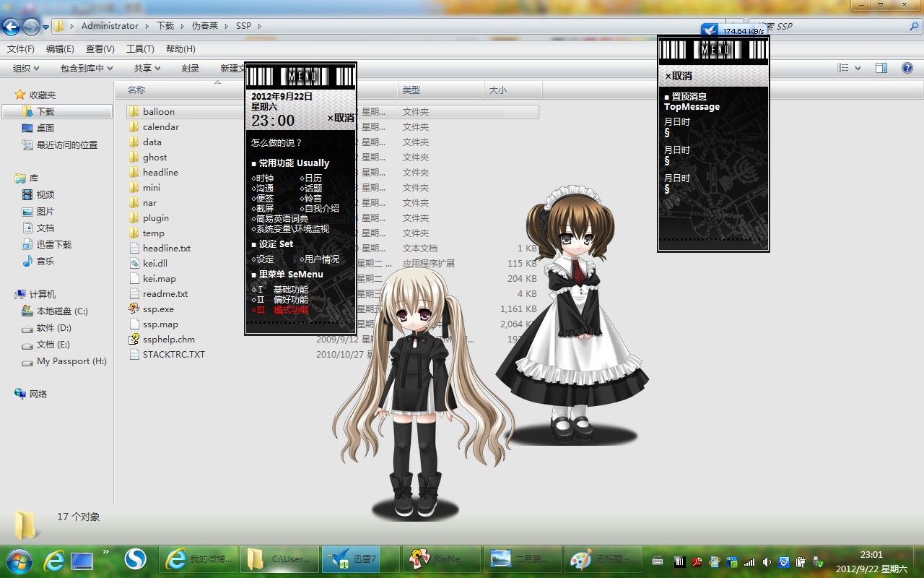Click the 刻录 toolbar button
Image resolution: width=924 pixels, height=578 pixels.
tap(191, 68)
